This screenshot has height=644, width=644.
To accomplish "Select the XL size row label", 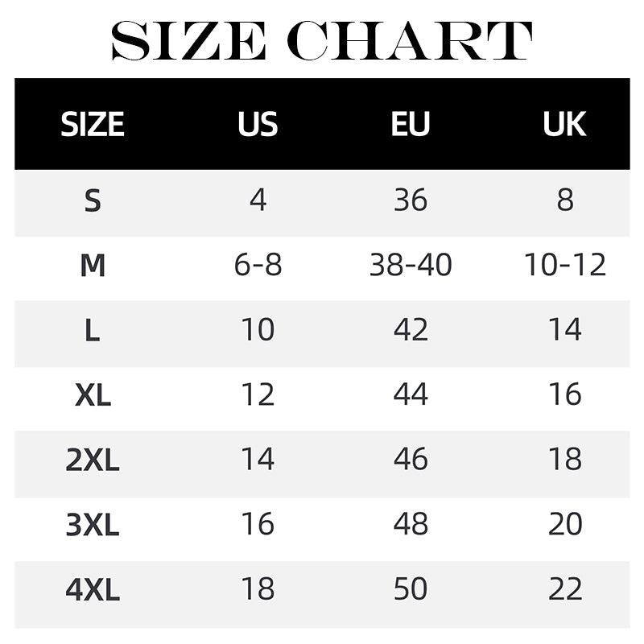I will [x=93, y=394].
